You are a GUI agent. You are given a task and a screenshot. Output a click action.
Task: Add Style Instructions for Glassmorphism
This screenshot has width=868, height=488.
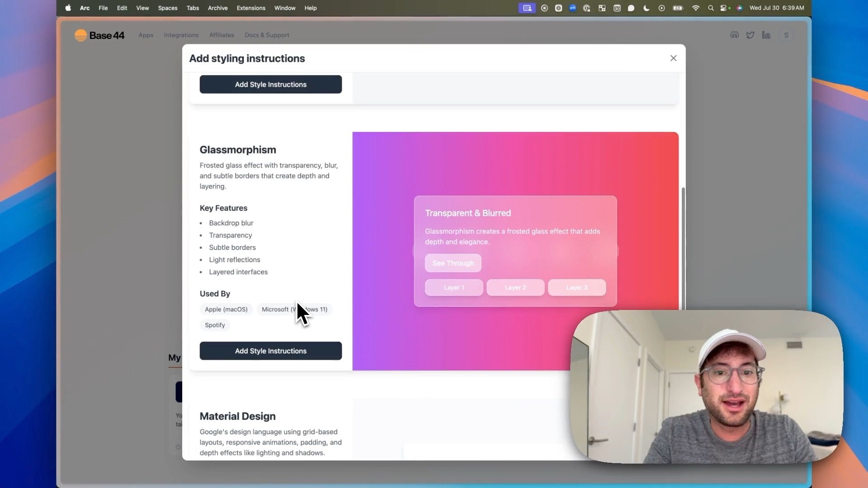tap(270, 351)
